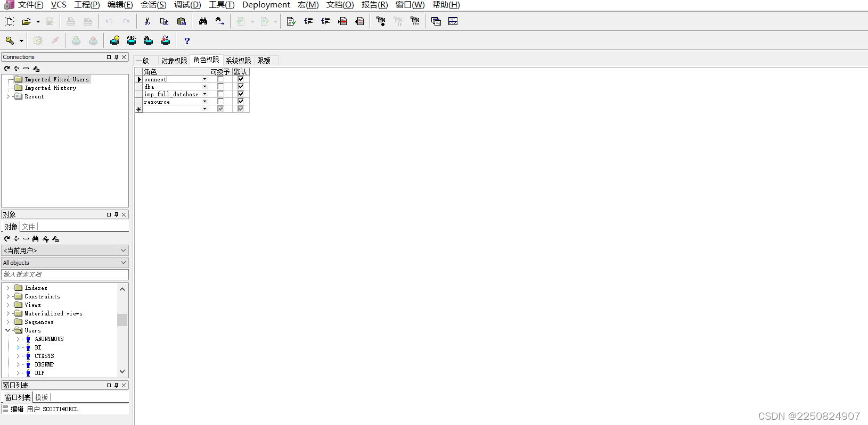This screenshot has height=425, width=868.
Task: Toggle the grantable checkbox for resource role
Action: click(220, 102)
